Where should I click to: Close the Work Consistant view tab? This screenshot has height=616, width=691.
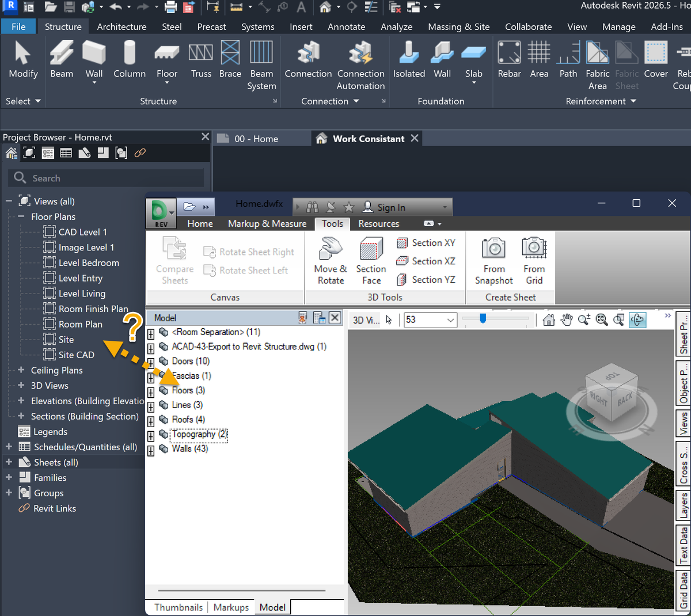[415, 138]
